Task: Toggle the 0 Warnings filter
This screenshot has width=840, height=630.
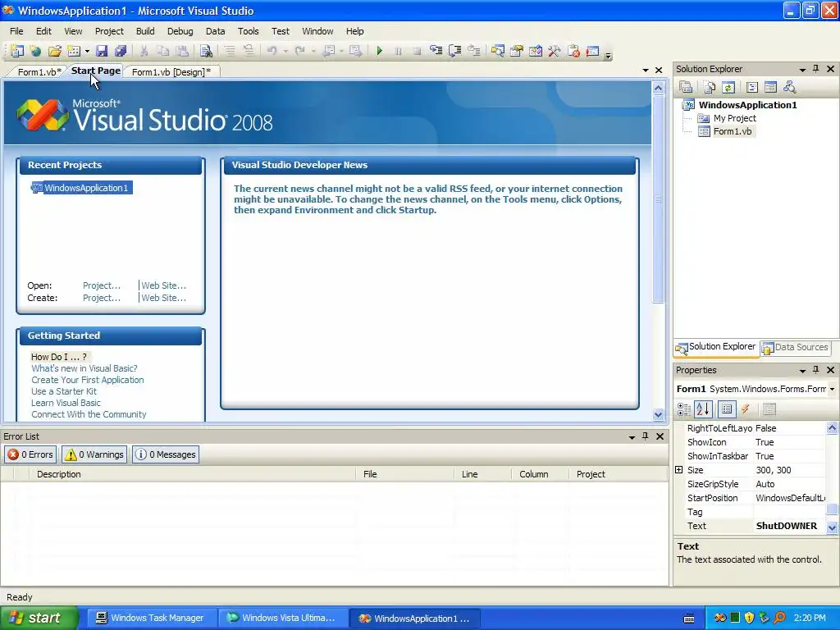Action: [94, 454]
